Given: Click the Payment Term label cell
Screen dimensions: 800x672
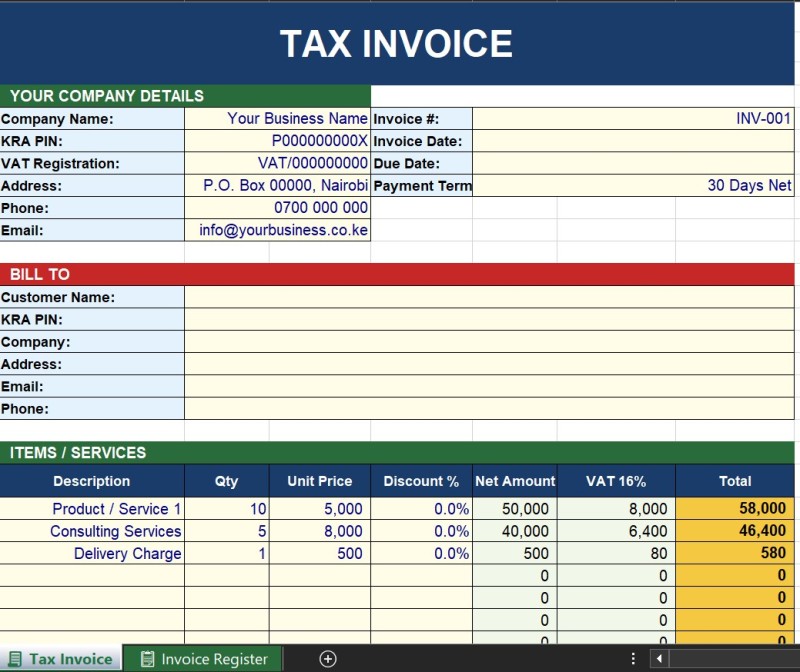Looking at the screenshot, I should coord(421,185).
